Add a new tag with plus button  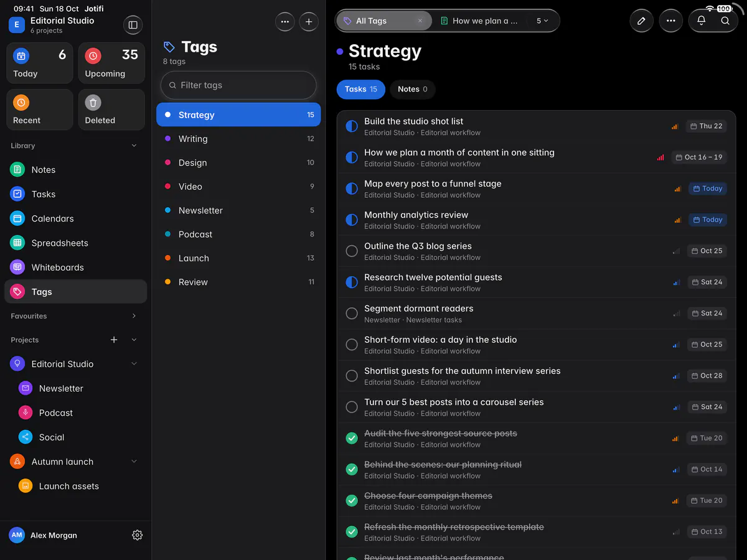click(309, 21)
